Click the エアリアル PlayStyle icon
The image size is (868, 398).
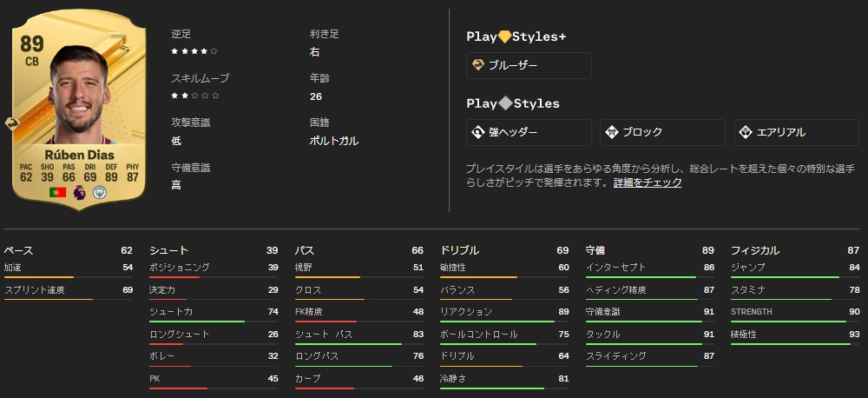(746, 132)
